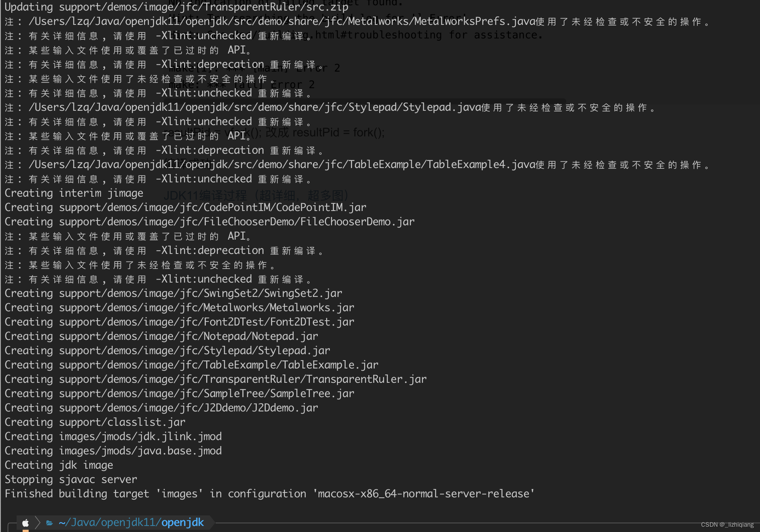The width and height of the screenshot is (760, 532).
Task: Click the folder icon in the prompt
Action: tap(49, 523)
